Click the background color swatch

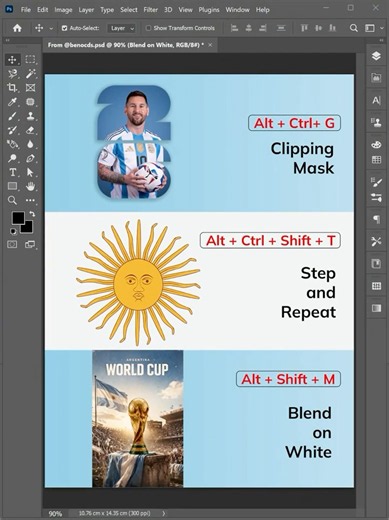(x=28, y=228)
